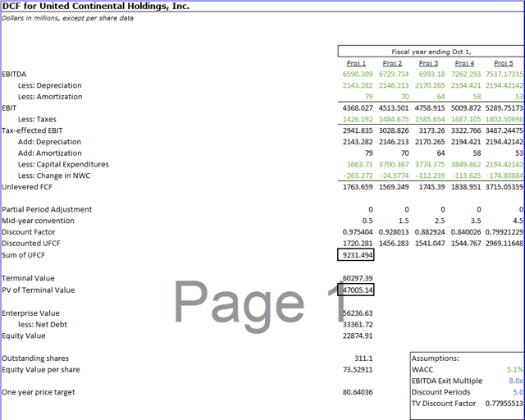Click the 'Partial Period Adjustment' label
The width and height of the screenshot is (525, 420).
[x=47, y=210]
